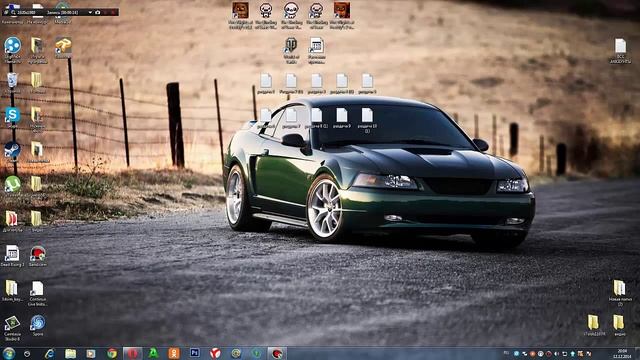The width and height of the screenshot is (640, 360).
Task: Click the camera screenshot button on recorder bar
Action: coord(98,13)
